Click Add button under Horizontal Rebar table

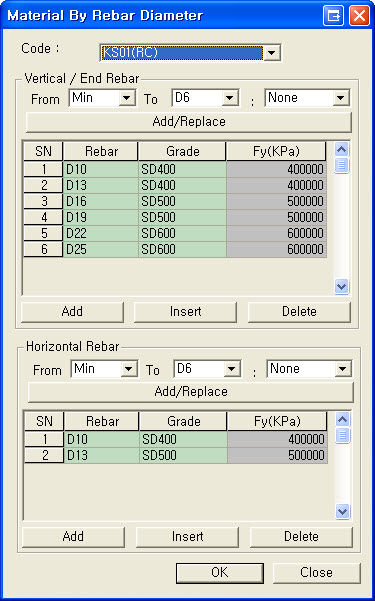pyautogui.click(x=73, y=537)
